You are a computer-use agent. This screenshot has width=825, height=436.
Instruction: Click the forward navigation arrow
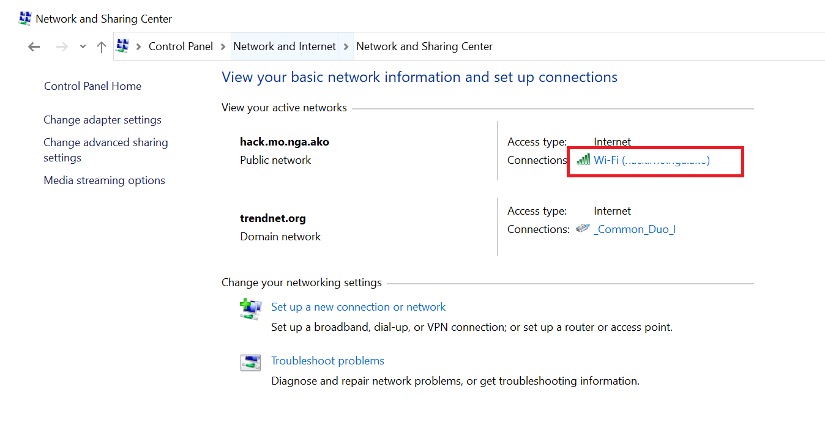(61, 47)
